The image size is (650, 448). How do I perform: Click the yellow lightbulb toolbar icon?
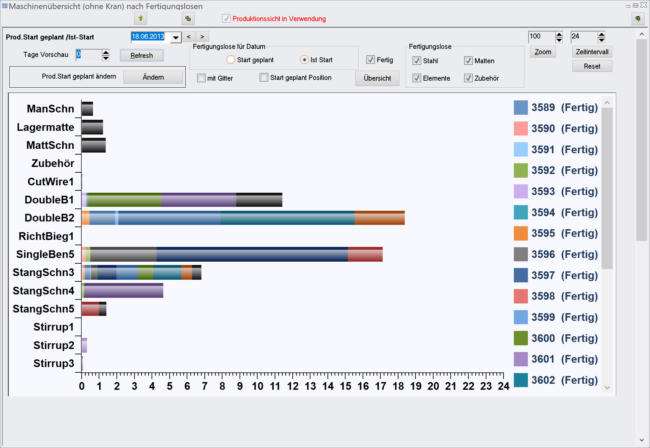click(141, 18)
